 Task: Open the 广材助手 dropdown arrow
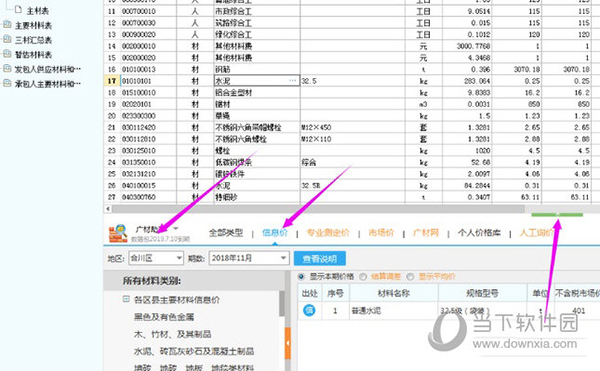176,229
